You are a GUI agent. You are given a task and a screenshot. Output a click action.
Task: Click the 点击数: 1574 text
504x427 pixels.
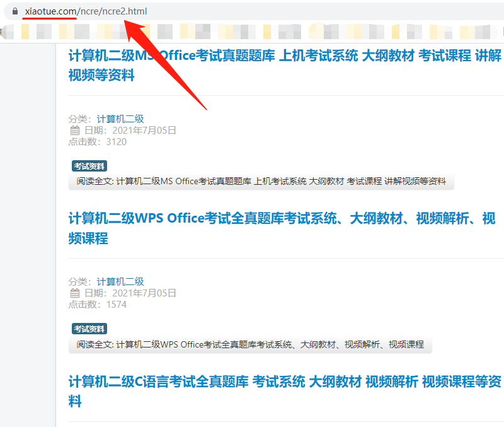click(98, 305)
